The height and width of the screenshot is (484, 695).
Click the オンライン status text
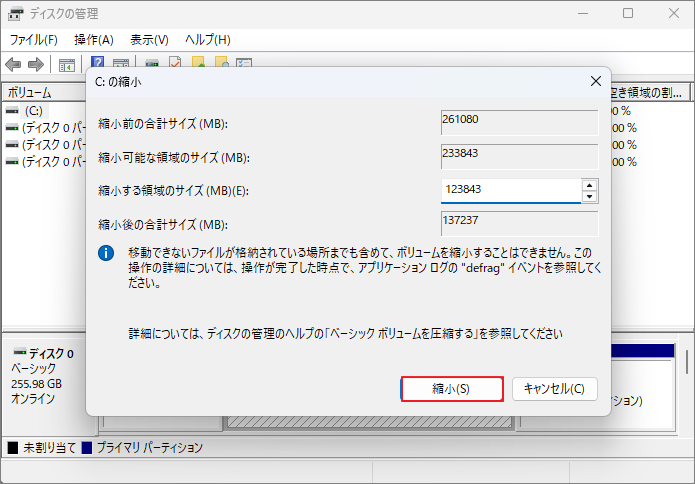tap(33, 398)
